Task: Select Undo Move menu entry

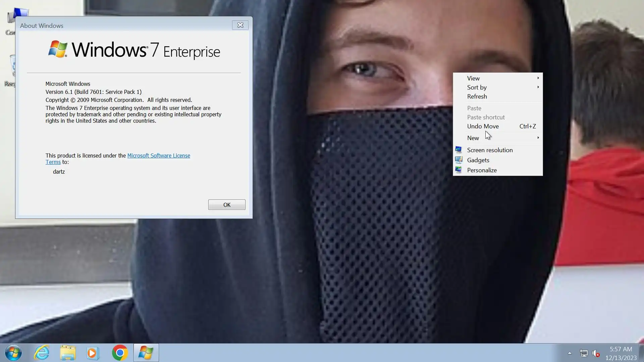Action: [483, 126]
